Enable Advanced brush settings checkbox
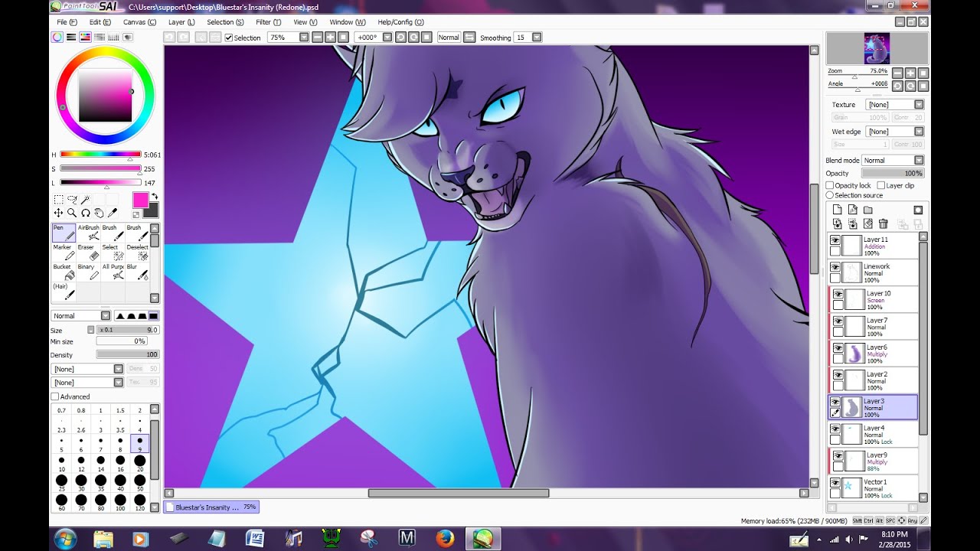Viewport: 980px width, 551px height. point(55,396)
